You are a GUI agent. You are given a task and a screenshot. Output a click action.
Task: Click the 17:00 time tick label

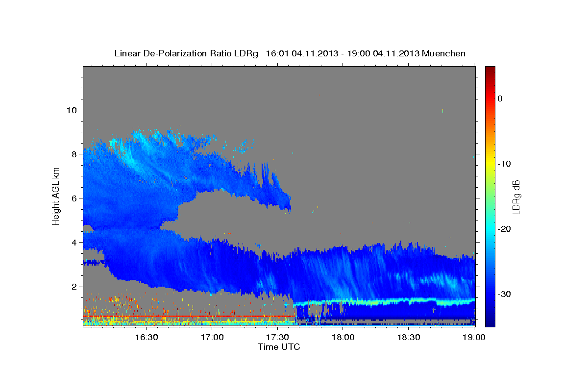pyautogui.click(x=212, y=337)
